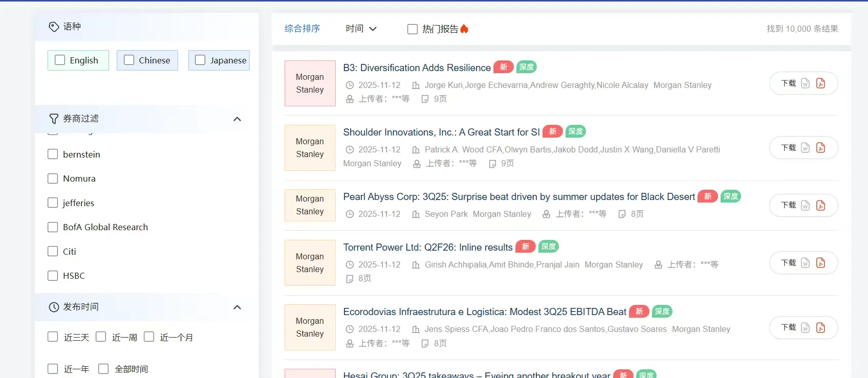
Task: Click the language tag icon beside 语种
Action: [54, 27]
